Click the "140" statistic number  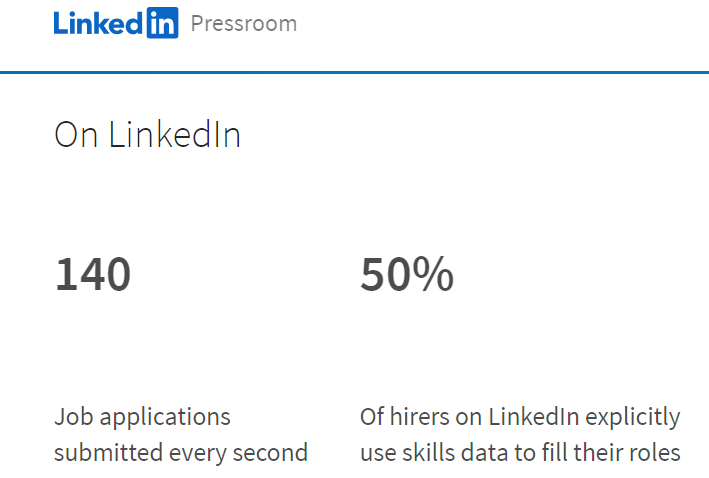[x=92, y=274]
